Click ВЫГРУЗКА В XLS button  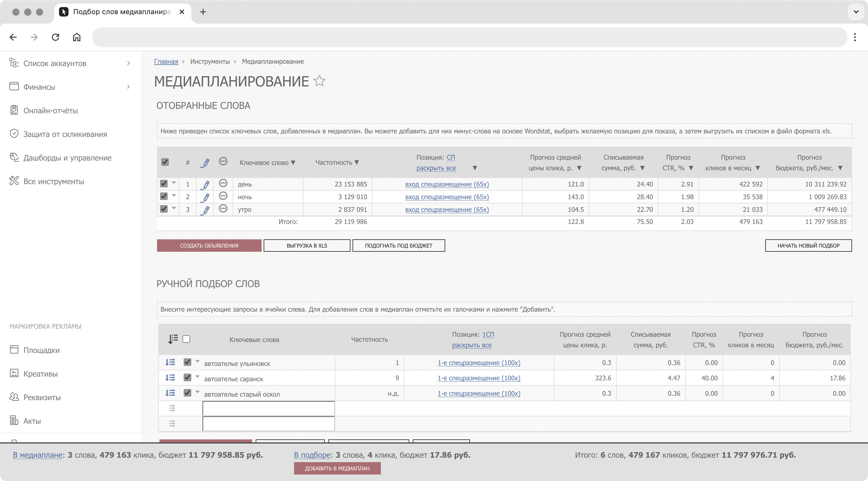(307, 246)
